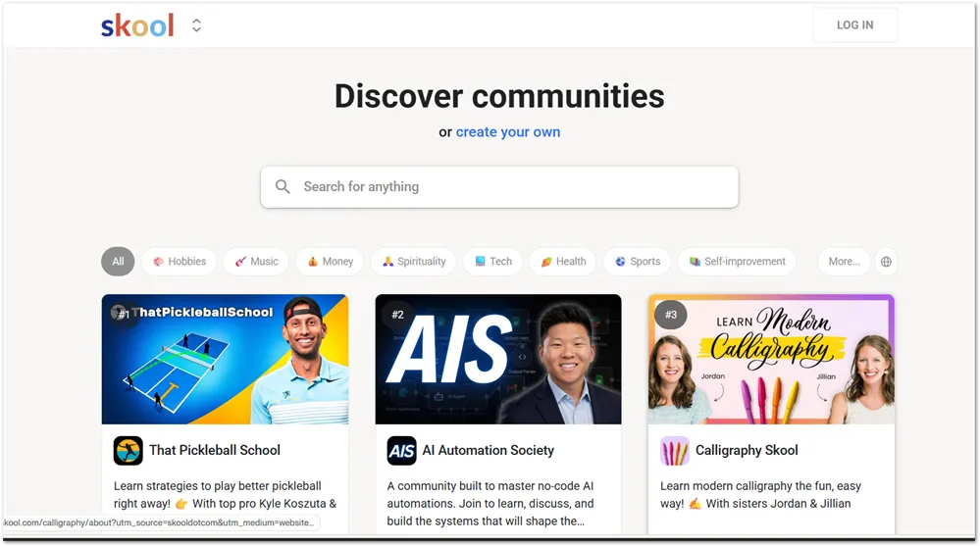Screen dimensions: 980x546
Task: Choose the Money category filter
Action: [330, 262]
